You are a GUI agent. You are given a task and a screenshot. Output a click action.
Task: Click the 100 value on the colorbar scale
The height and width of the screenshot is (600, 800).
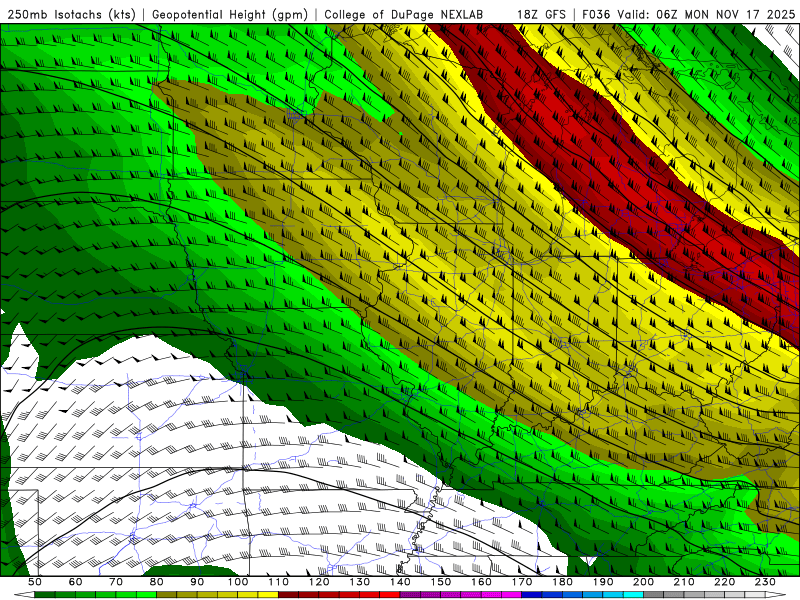click(x=238, y=582)
